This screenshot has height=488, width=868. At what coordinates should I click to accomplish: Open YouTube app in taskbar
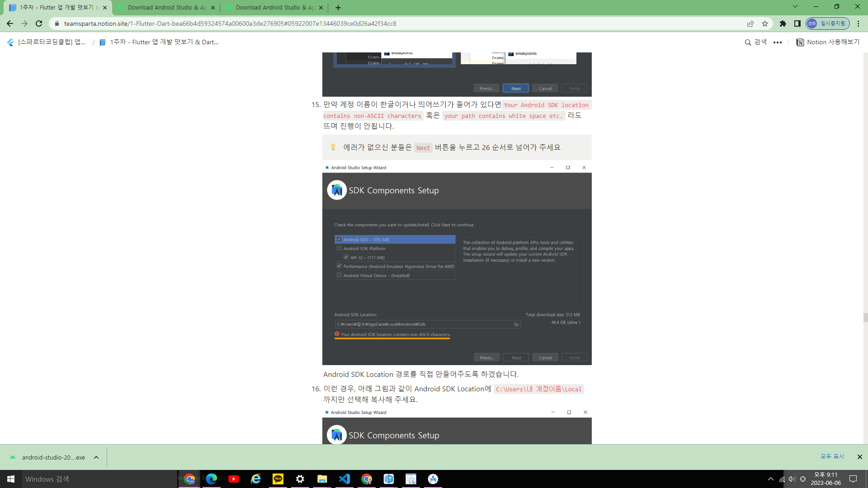coord(234,479)
